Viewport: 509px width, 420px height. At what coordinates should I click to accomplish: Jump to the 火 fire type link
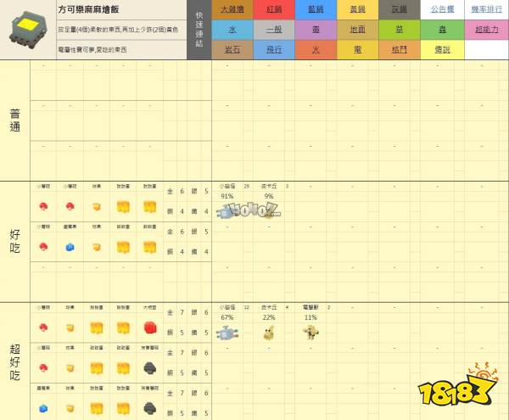click(316, 50)
